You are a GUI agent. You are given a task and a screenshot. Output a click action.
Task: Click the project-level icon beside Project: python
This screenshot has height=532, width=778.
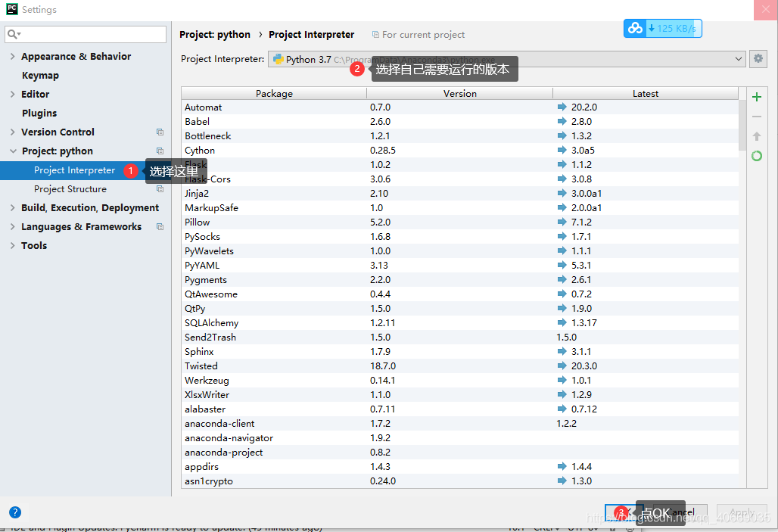[160, 151]
